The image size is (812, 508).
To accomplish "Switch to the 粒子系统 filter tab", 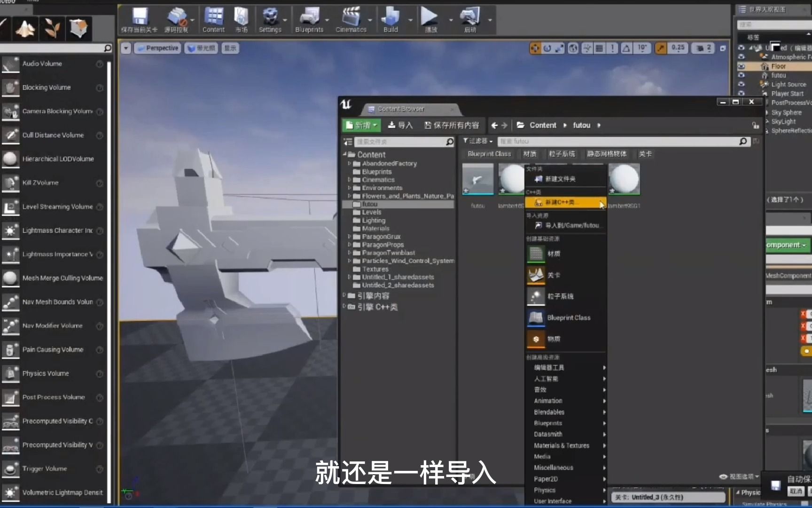I will pyautogui.click(x=562, y=154).
